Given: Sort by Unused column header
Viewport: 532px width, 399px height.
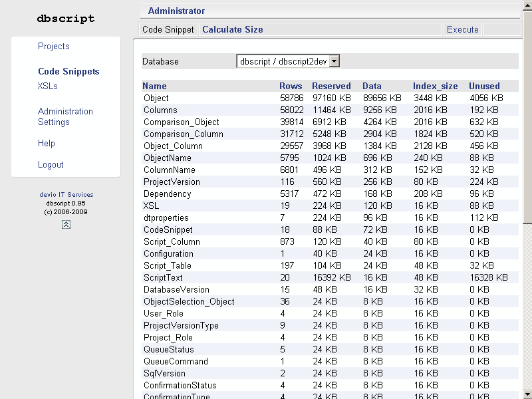Looking at the screenshot, I should [484, 86].
